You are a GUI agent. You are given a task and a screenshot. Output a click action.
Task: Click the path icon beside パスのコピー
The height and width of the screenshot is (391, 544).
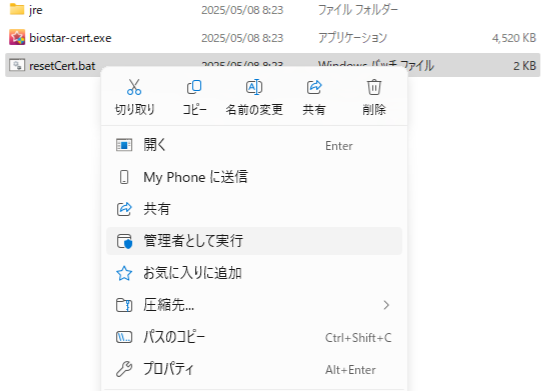(124, 337)
